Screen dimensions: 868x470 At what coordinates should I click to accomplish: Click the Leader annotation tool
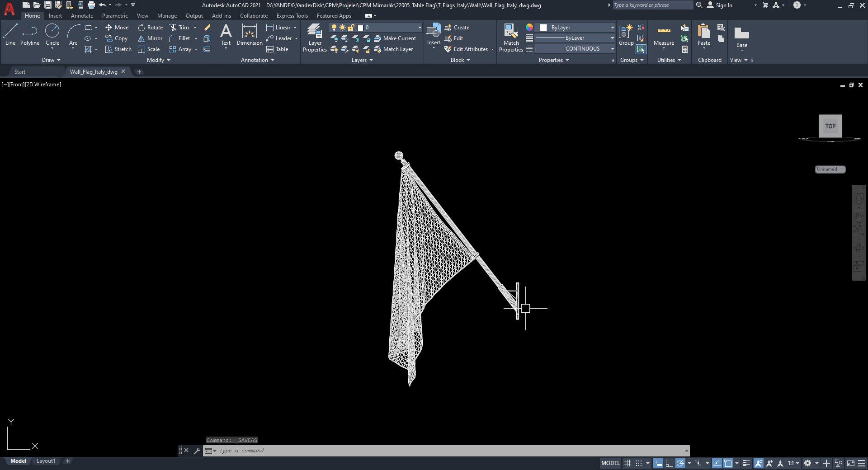[x=279, y=38]
